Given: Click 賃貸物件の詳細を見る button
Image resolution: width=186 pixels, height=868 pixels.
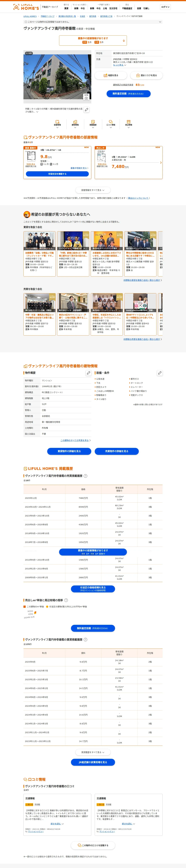Looking at the screenshot, I should click(69, 451).
